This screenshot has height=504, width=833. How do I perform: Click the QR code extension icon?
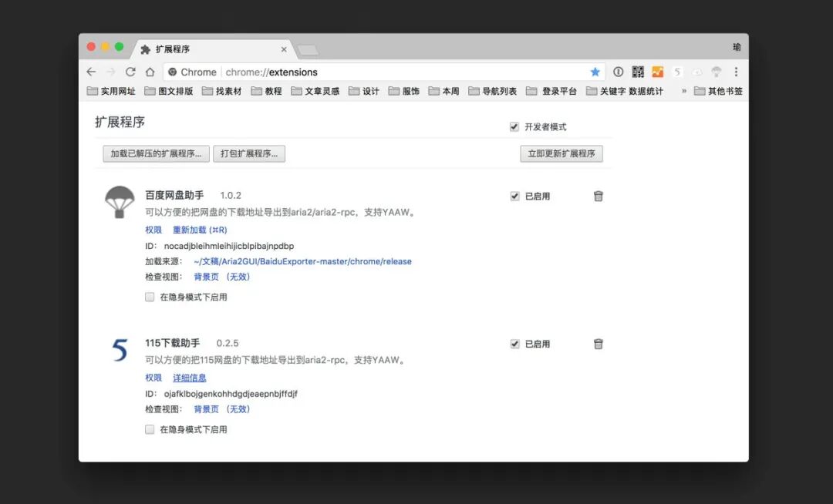[x=638, y=71]
